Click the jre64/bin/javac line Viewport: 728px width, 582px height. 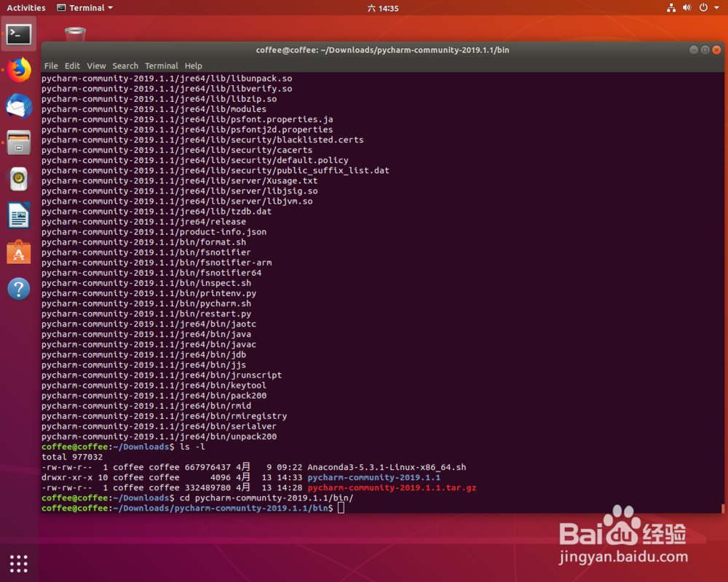coord(149,344)
